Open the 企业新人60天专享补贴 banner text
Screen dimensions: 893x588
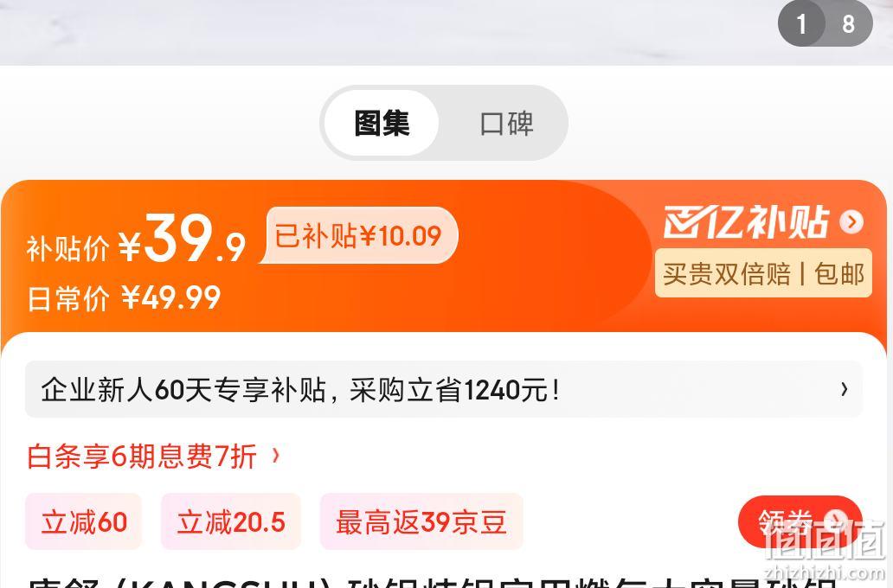coord(299,390)
